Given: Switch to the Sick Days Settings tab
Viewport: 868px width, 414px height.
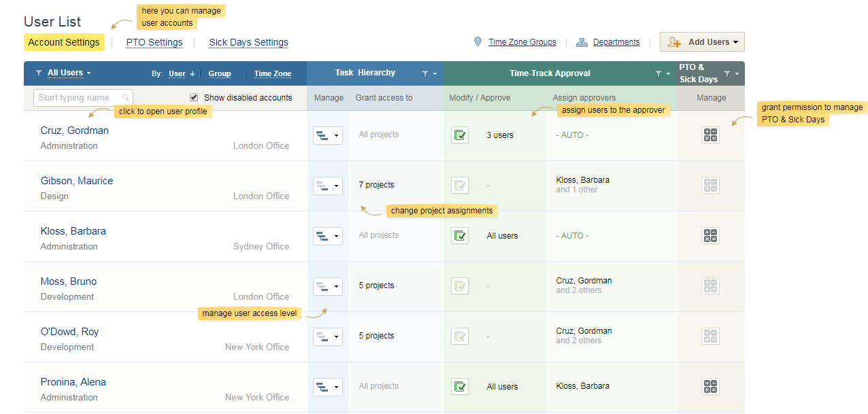Looking at the screenshot, I should (248, 42).
